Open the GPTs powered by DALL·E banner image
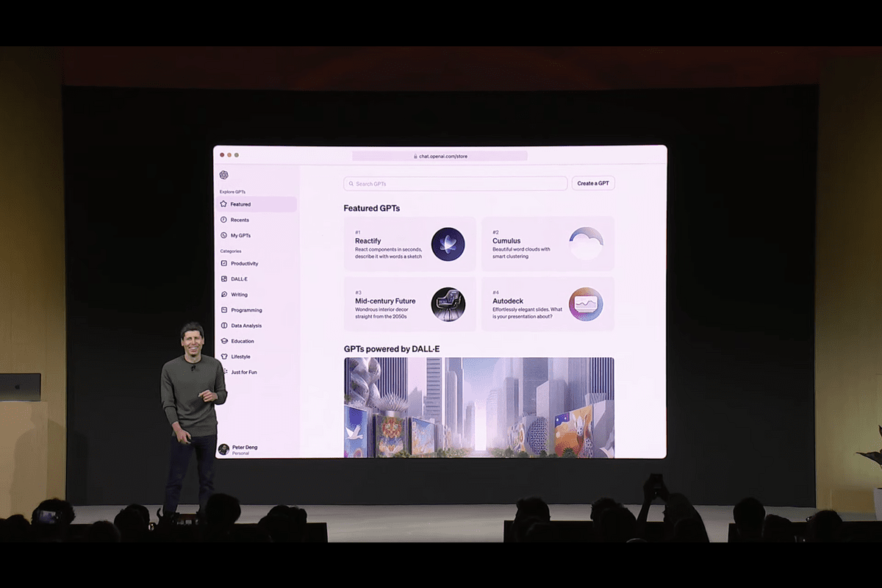The width and height of the screenshot is (882, 588). pyautogui.click(x=478, y=407)
